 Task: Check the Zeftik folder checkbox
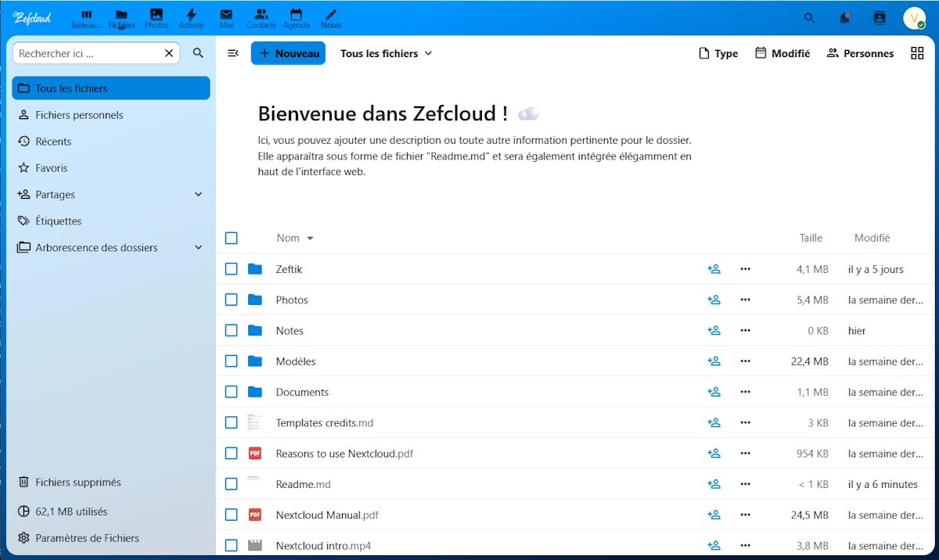pos(231,269)
